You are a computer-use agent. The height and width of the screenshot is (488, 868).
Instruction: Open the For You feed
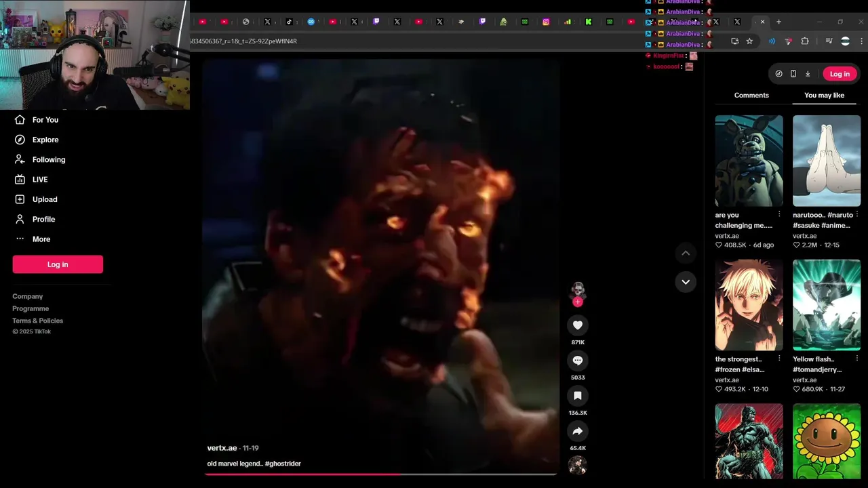[45, 120]
